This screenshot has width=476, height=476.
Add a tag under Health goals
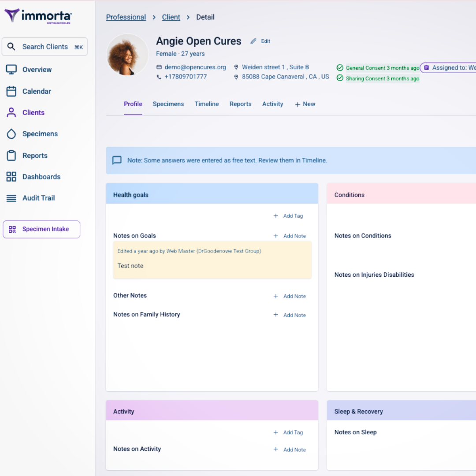[x=289, y=216]
